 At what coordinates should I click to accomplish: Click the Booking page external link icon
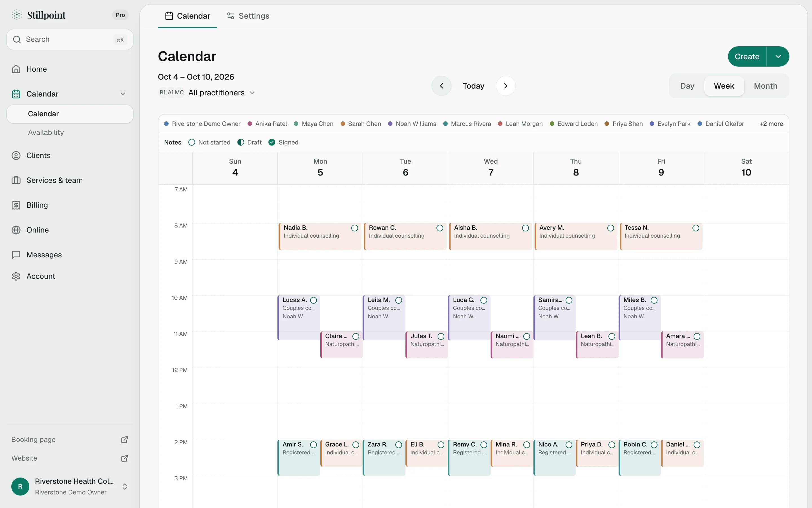[125, 439]
